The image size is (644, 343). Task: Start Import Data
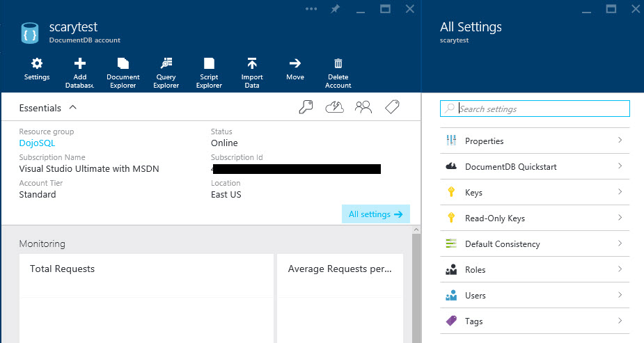point(252,73)
